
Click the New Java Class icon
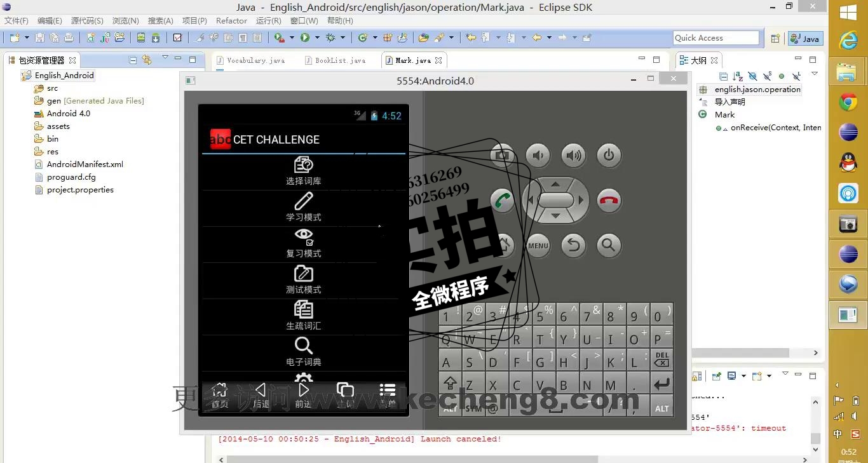[x=363, y=37]
